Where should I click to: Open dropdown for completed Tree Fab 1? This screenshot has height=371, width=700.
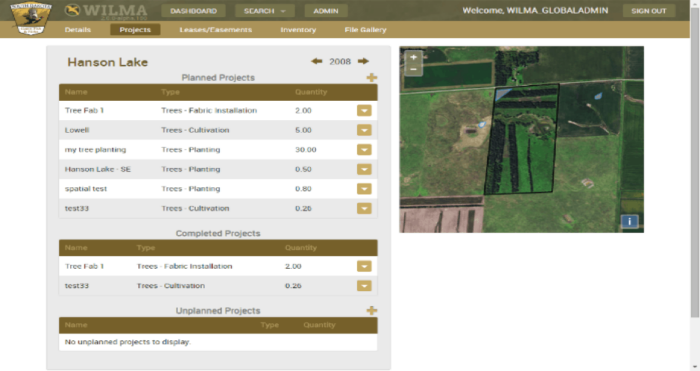pyautogui.click(x=364, y=266)
